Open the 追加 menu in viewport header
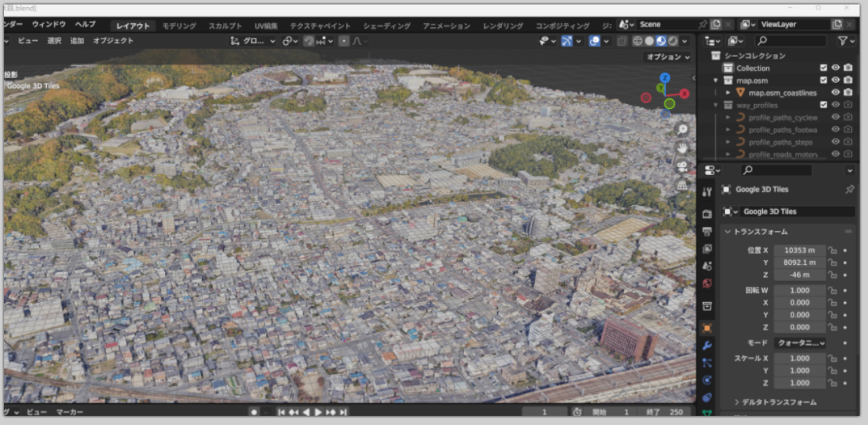Image resolution: width=868 pixels, height=425 pixels. [76, 41]
